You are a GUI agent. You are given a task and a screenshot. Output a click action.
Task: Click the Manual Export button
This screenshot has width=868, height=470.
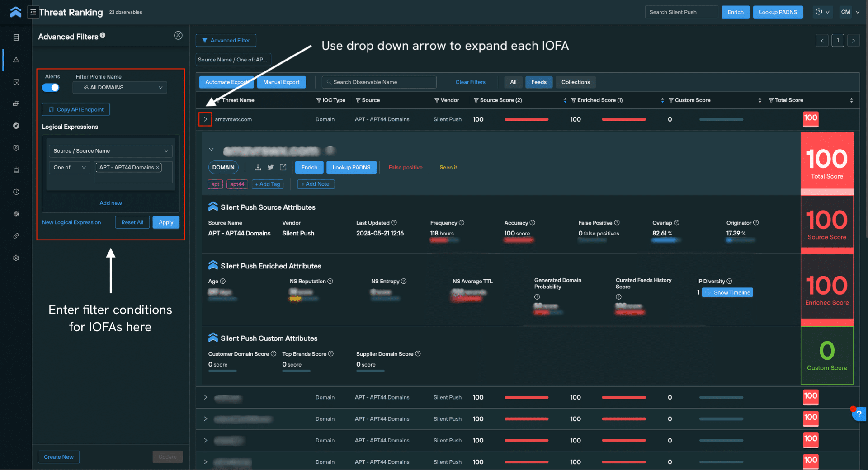[x=281, y=82]
